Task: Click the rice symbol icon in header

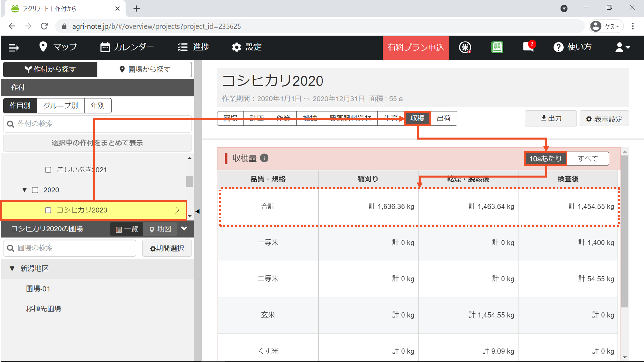Action: pos(465,47)
